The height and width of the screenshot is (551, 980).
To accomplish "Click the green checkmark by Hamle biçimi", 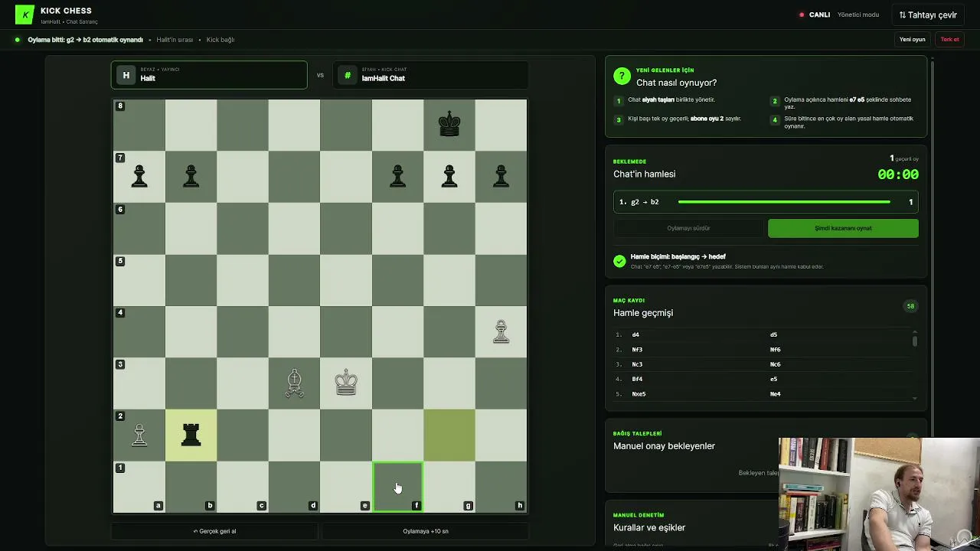I will [619, 261].
